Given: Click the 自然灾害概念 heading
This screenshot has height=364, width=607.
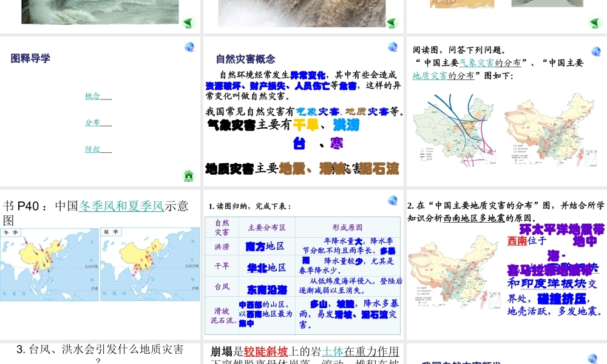Looking at the screenshot, I should [245, 59].
